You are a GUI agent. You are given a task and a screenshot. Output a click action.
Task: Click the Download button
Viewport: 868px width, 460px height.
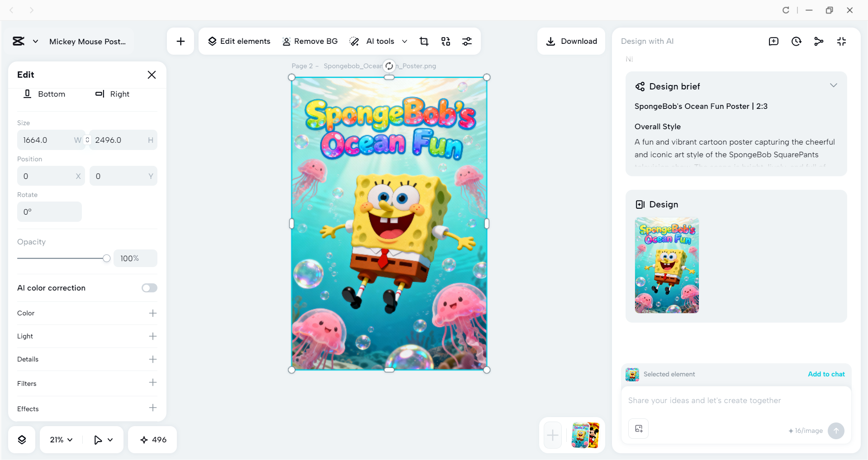[x=571, y=41]
